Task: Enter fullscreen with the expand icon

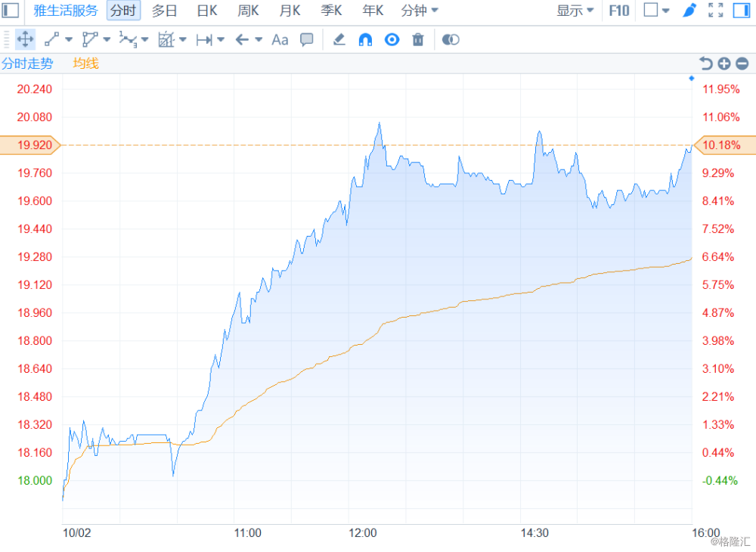Action: (x=715, y=11)
